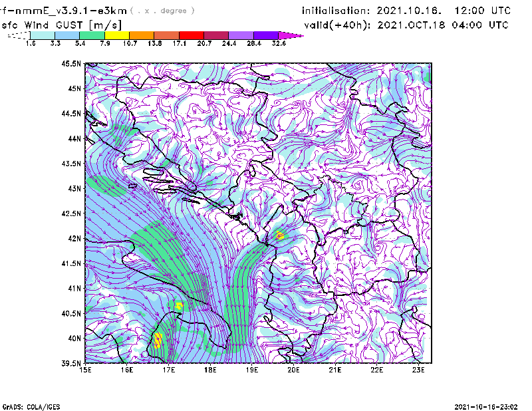This screenshot has height=411, width=532.
Task: Click the '2021-10-16-23:02' timestamp
Action: click(486, 407)
